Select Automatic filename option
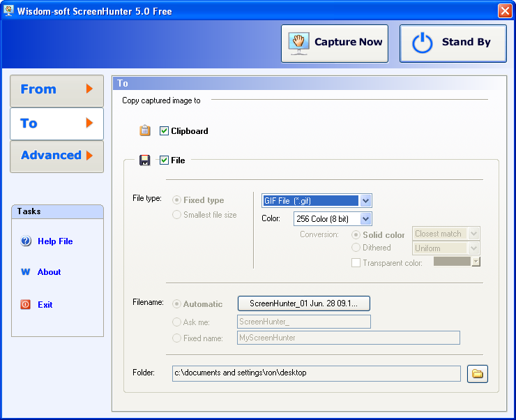The height and width of the screenshot is (420, 516). click(x=176, y=303)
